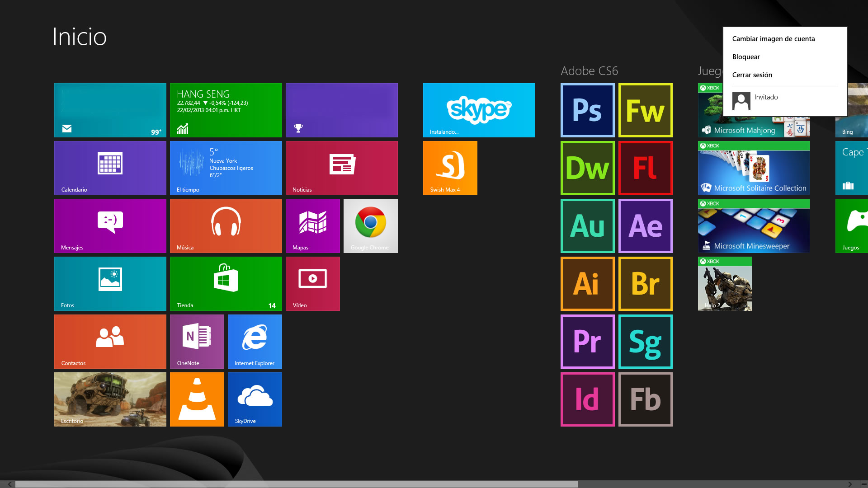Launch After Effects Ae tile
This screenshot has height=488, width=868.
646,226
